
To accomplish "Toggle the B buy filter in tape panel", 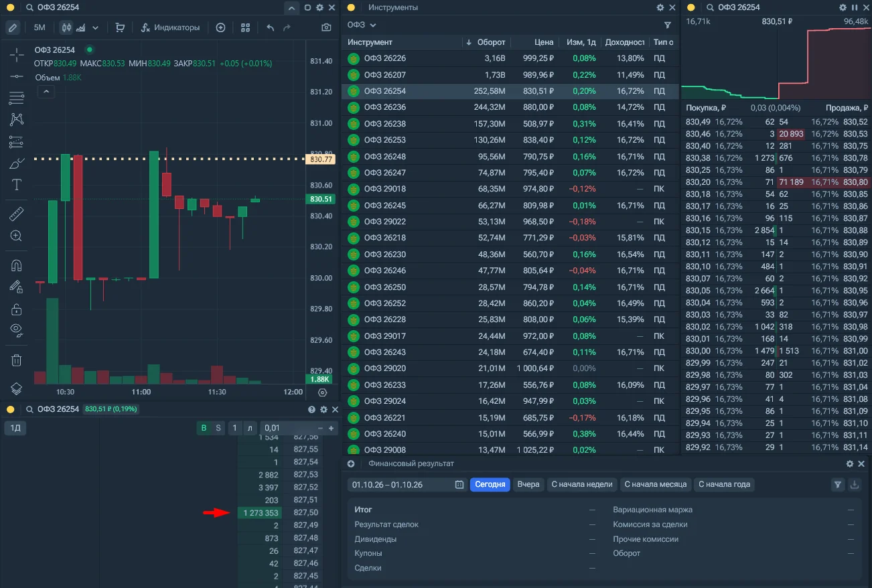I will (x=204, y=428).
